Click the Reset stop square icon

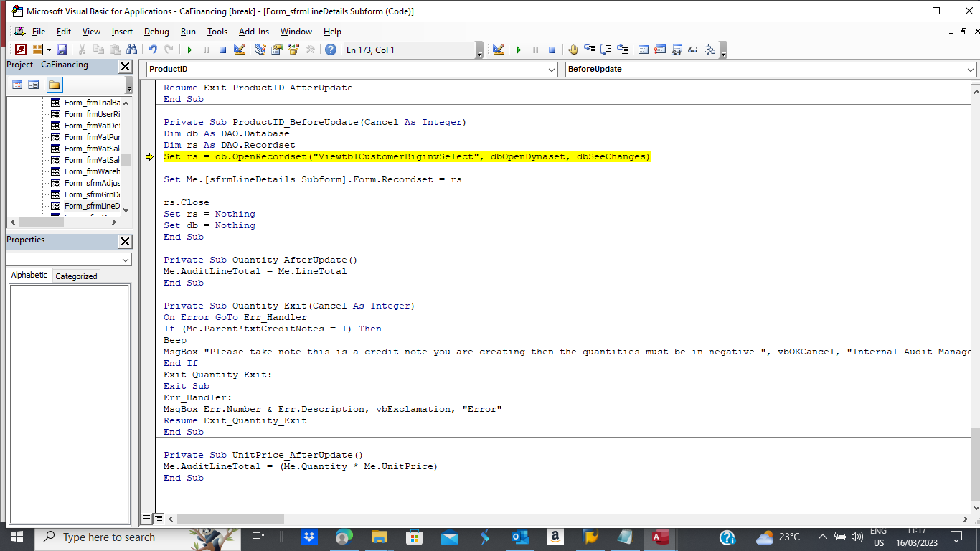pyautogui.click(x=222, y=50)
